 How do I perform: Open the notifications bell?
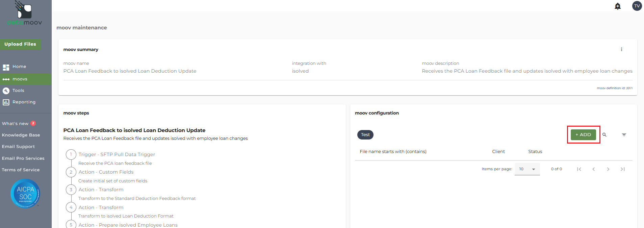(x=618, y=6)
